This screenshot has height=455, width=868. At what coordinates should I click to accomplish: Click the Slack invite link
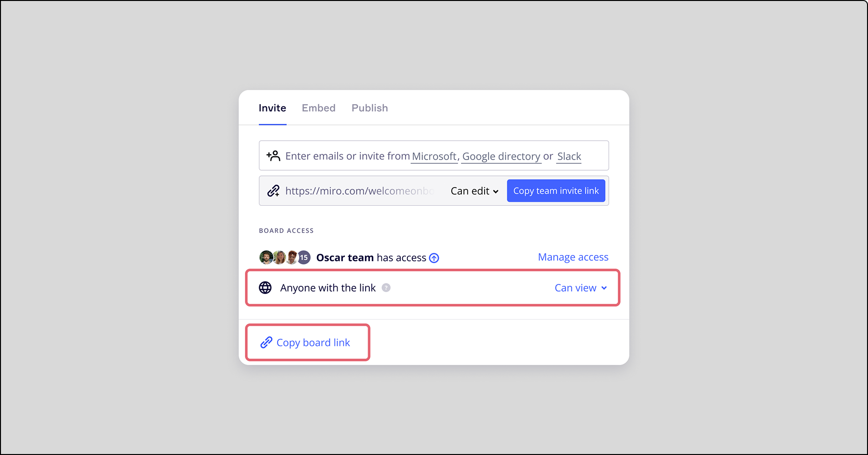point(569,156)
